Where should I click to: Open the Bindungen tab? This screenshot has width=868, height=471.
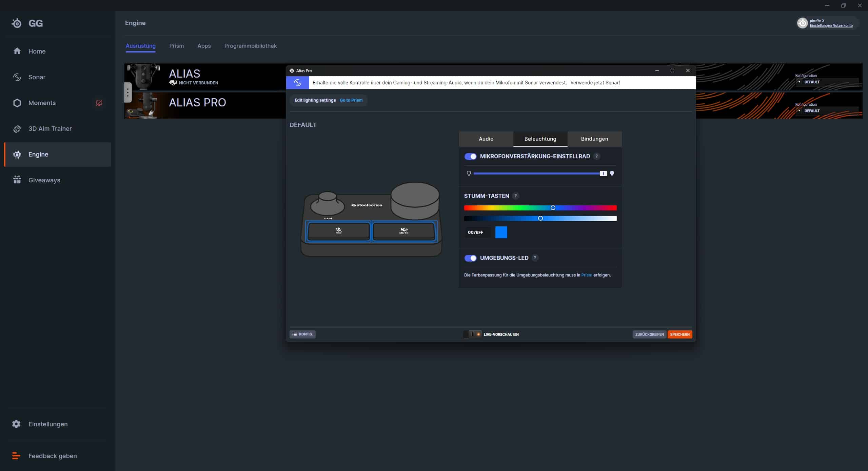point(594,139)
